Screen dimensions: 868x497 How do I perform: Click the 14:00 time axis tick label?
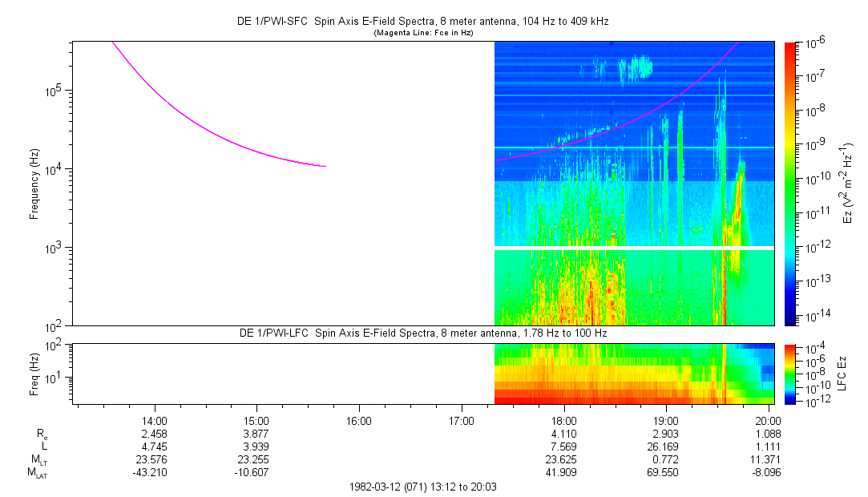click(x=154, y=420)
